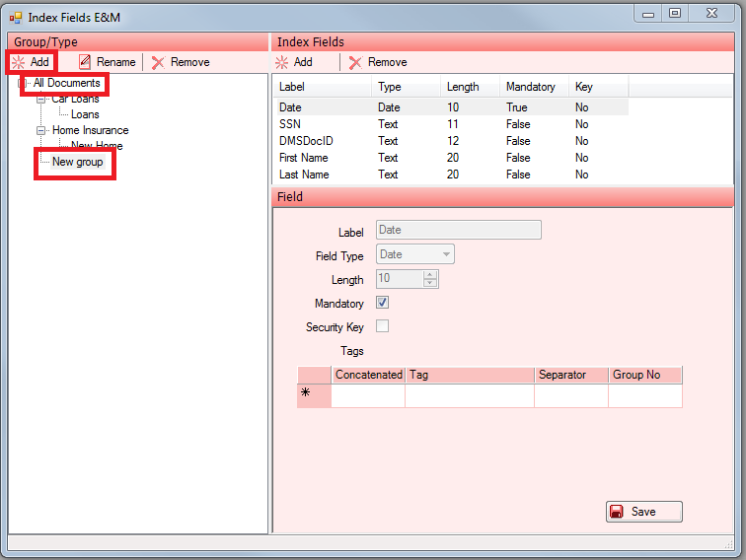This screenshot has width=746, height=560.
Task: Click the Add icon in Group/Type toolbar
Action: click(x=19, y=62)
